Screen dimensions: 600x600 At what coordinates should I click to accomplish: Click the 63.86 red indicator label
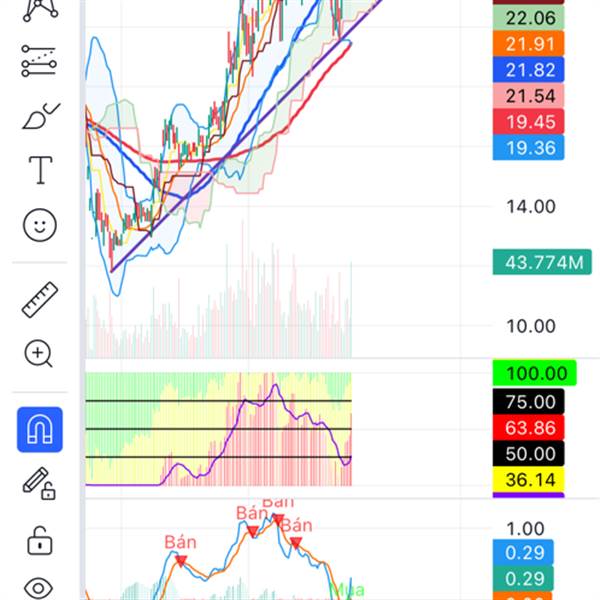(528, 427)
